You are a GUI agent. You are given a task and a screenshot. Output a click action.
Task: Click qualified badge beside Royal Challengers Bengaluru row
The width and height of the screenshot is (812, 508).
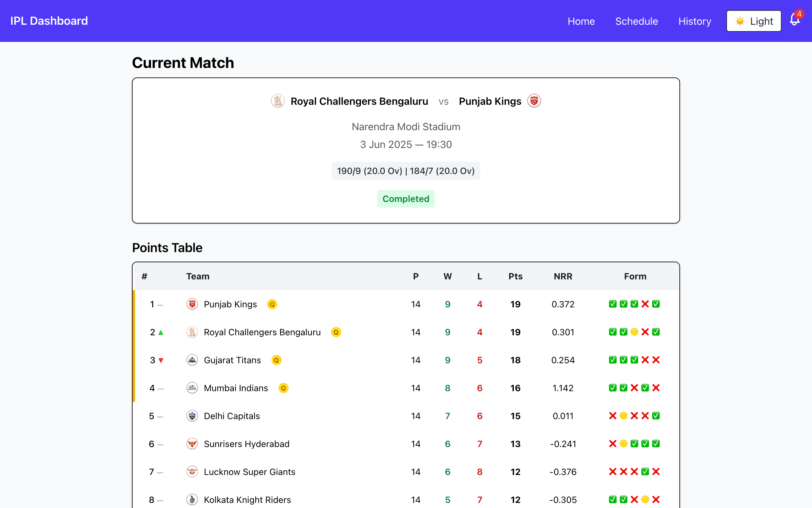(x=336, y=332)
